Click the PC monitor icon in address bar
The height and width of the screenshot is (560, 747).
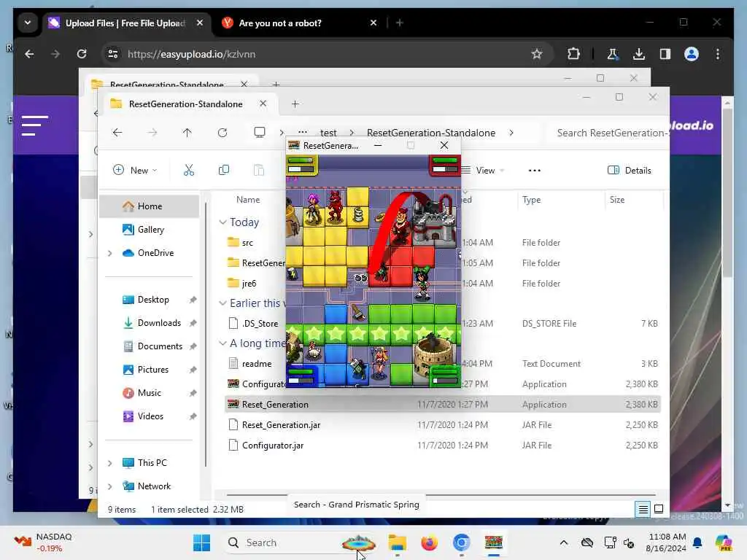(x=260, y=133)
